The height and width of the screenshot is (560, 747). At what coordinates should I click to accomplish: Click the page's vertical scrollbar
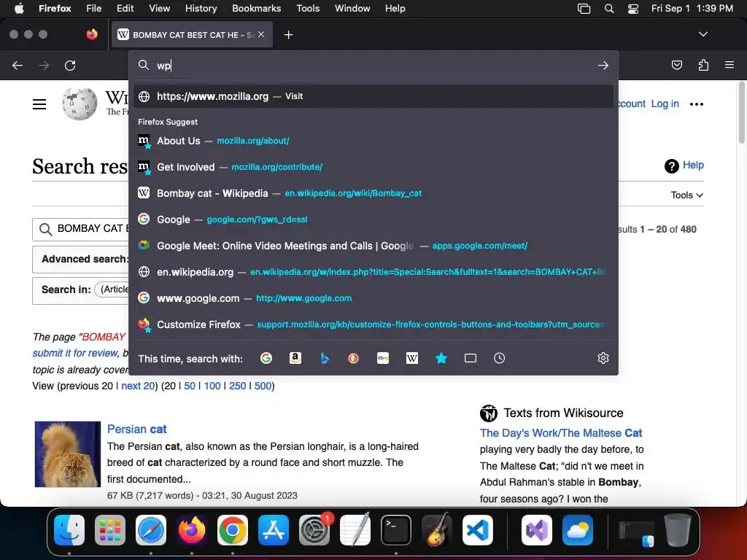tap(741, 112)
